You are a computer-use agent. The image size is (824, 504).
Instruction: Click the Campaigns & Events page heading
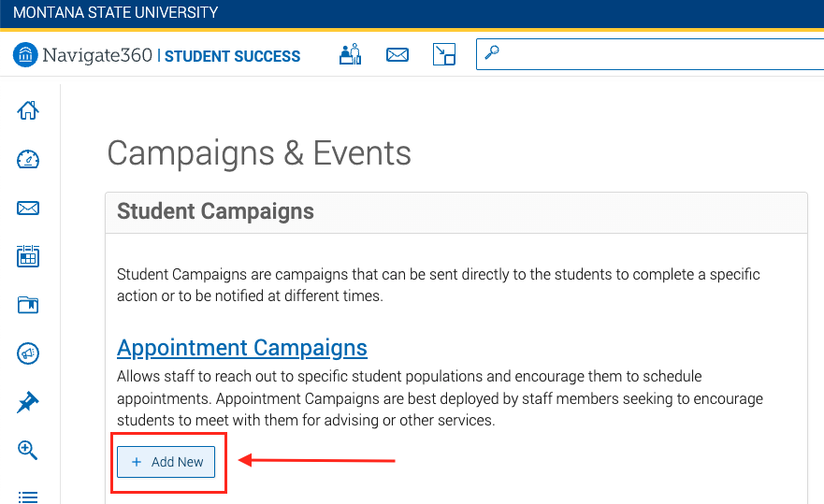(259, 153)
